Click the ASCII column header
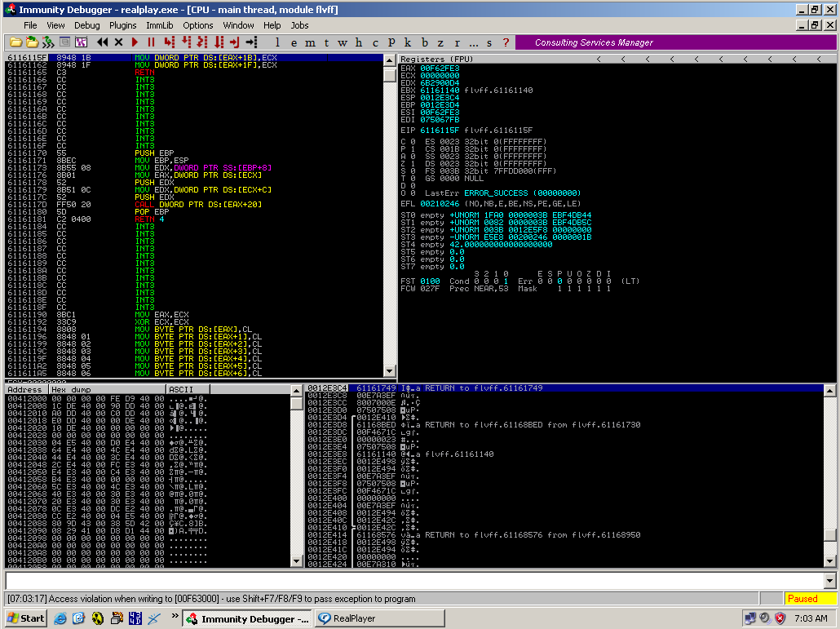This screenshot has width=840, height=629. click(x=188, y=389)
